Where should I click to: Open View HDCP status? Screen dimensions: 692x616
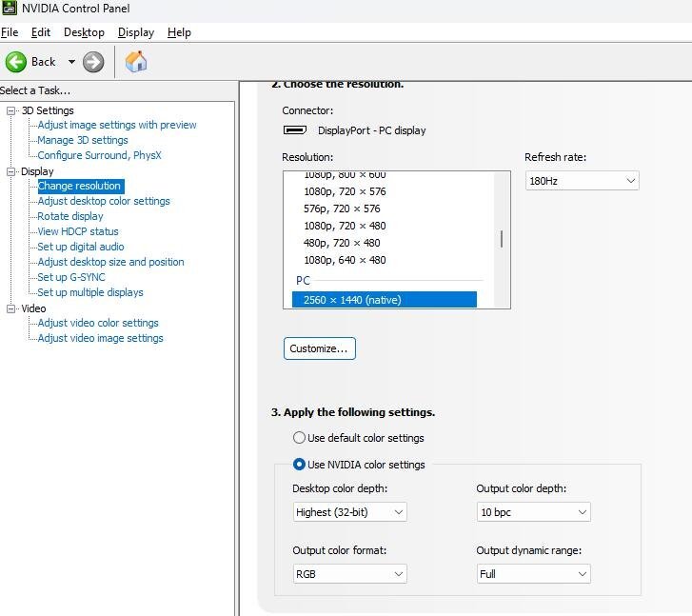tap(78, 231)
